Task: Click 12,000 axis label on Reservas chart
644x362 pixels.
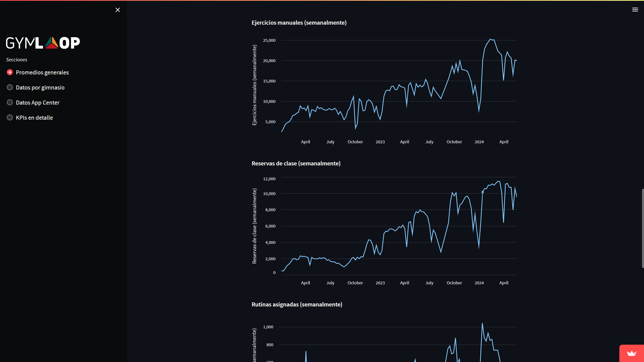Action: 269,179
